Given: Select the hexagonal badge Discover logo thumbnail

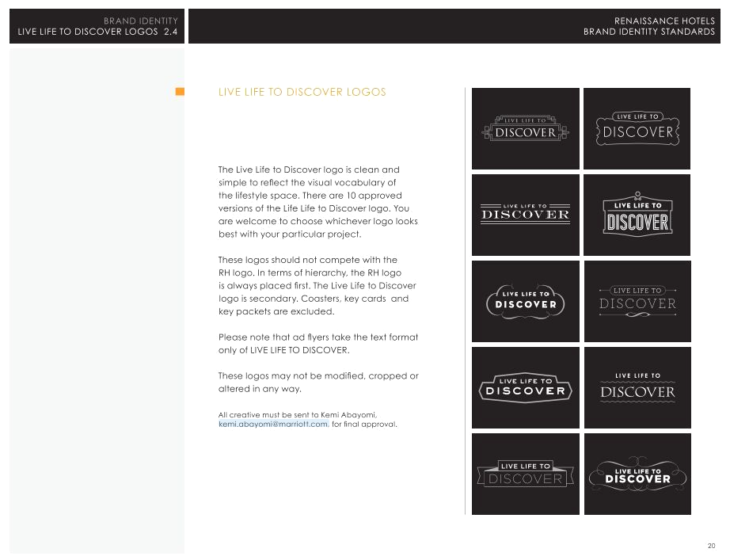Looking at the screenshot, I should click(x=526, y=387).
